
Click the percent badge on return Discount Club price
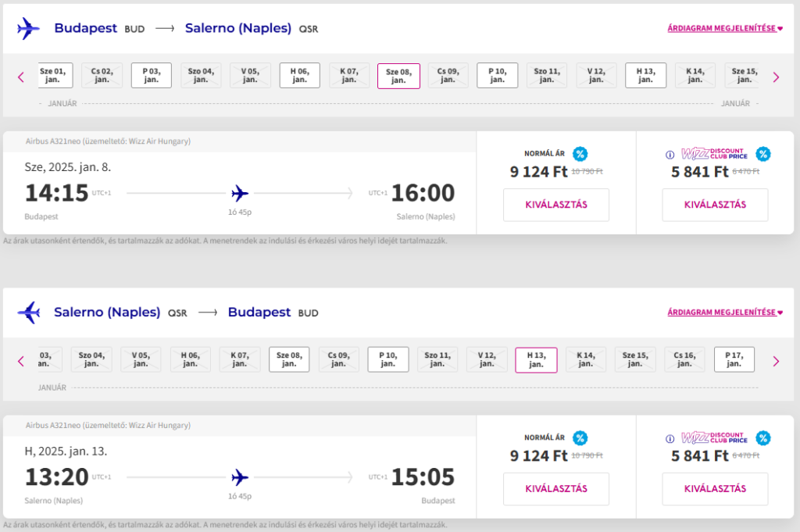(763, 437)
